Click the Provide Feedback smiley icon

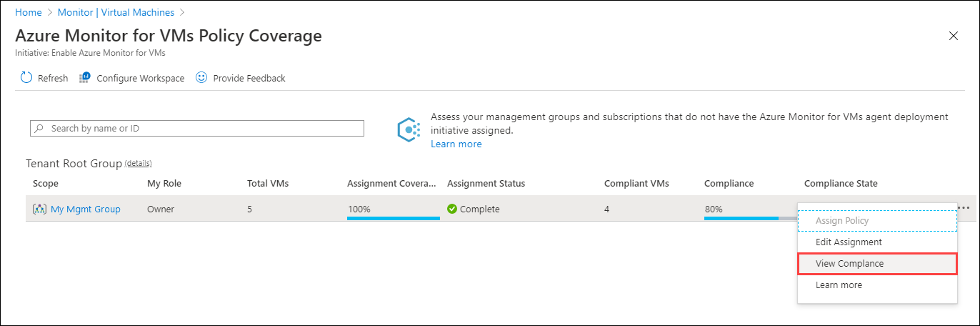coord(201,77)
